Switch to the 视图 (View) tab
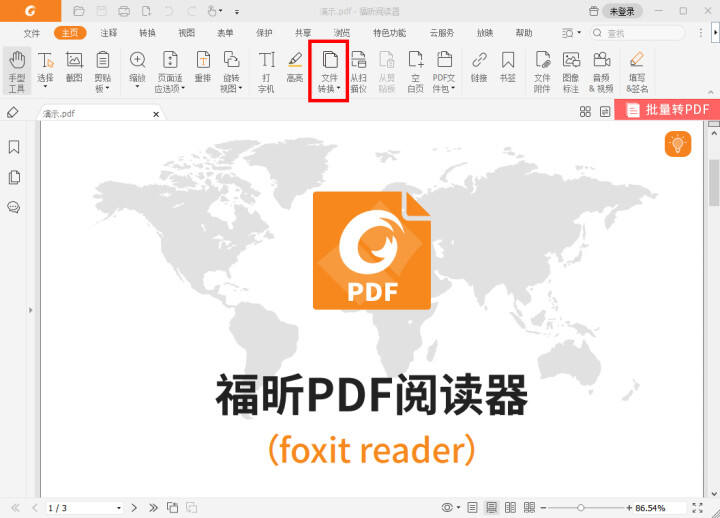The image size is (720, 518). pyautogui.click(x=186, y=33)
